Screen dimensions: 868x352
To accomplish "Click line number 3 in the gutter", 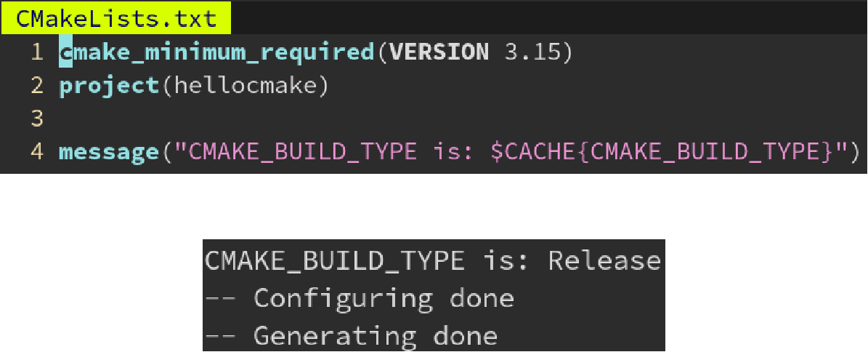I will click(37, 119).
